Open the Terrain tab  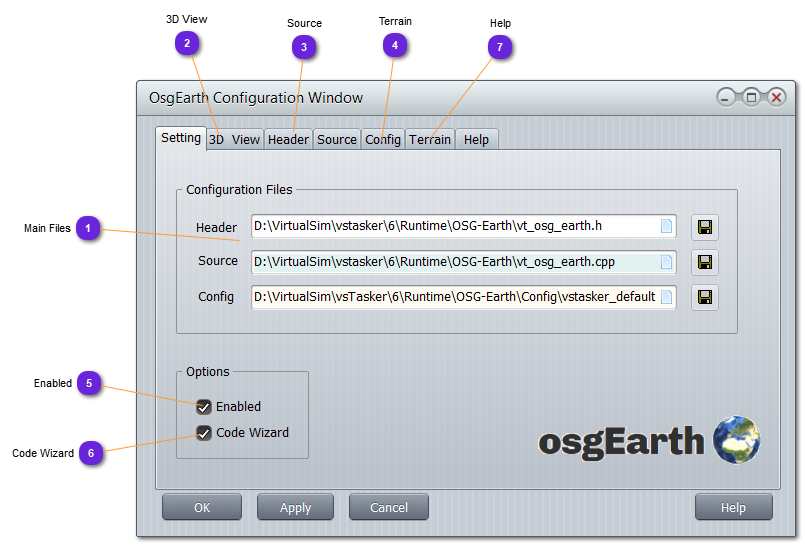(x=430, y=140)
